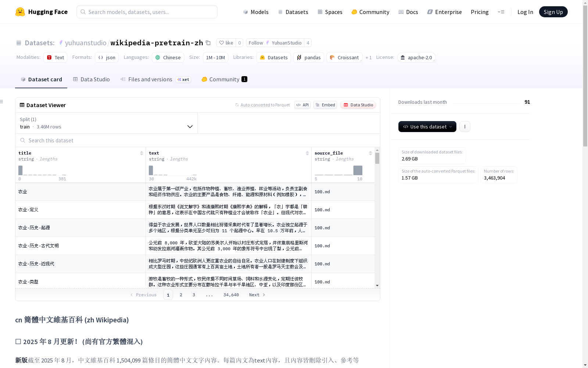Switch to the Data Studio tab
This screenshot has width=588, height=368.
pyautogui.click(x=91, y=79)
